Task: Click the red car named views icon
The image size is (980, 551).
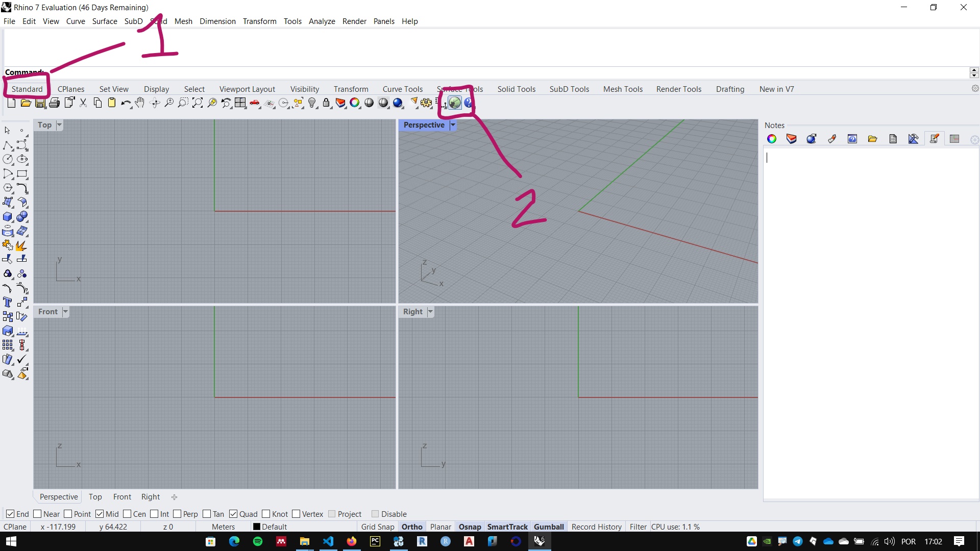Action: click(254, 103)
